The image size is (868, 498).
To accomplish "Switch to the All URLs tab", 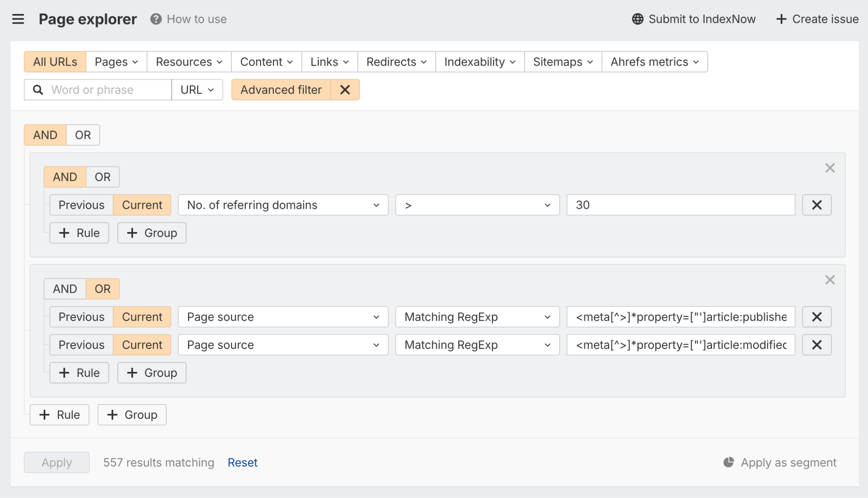I will (55, 61).
